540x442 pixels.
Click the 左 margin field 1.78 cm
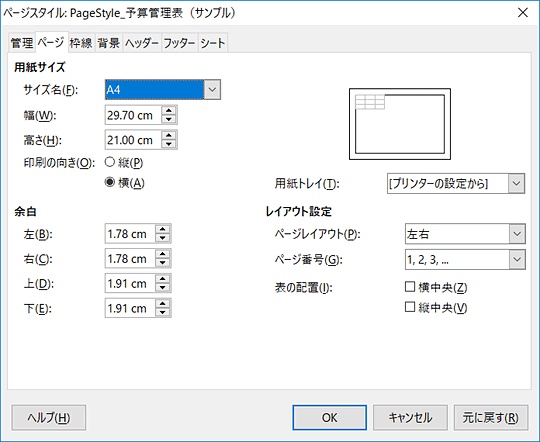coord(130,234)
